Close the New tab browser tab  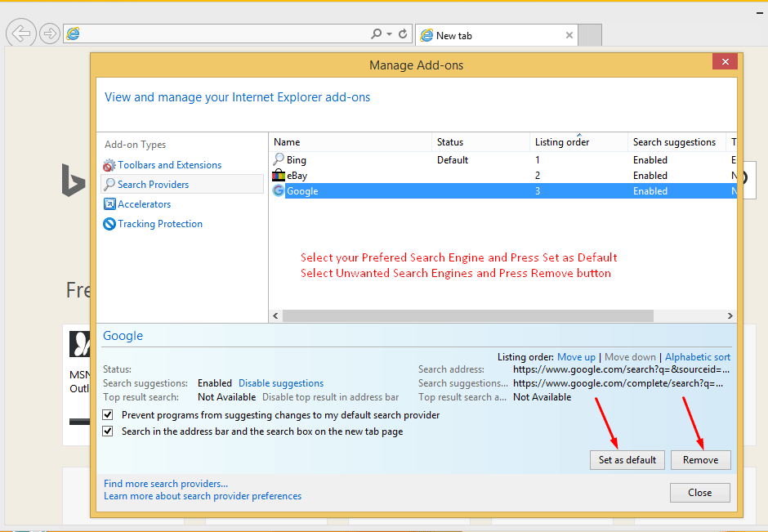pos(569,35)
